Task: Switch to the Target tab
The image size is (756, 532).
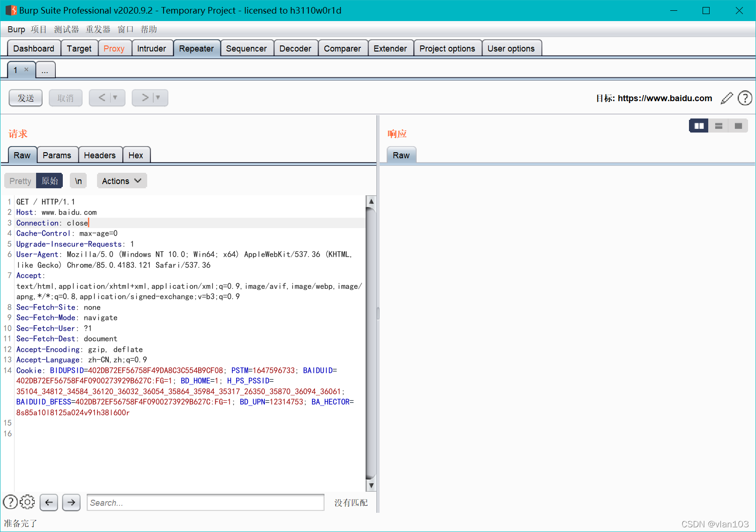Action: point(79,48)
